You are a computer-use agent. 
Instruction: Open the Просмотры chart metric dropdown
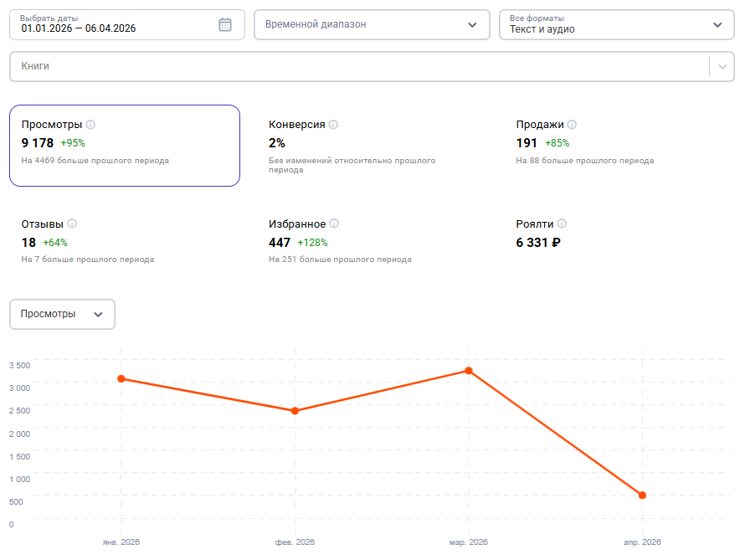(62, 314)
